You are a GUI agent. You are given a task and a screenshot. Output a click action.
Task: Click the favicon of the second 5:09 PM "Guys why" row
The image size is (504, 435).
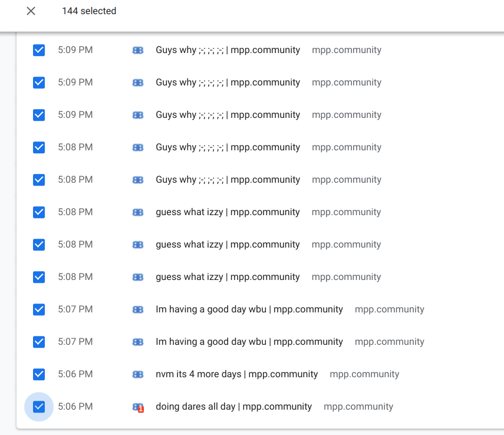(x=138, y=83)
